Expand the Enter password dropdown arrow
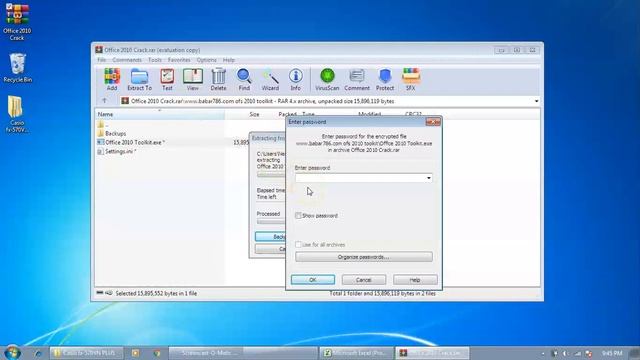The width and height of the screenshot is (640, 360). click(428, 178)
